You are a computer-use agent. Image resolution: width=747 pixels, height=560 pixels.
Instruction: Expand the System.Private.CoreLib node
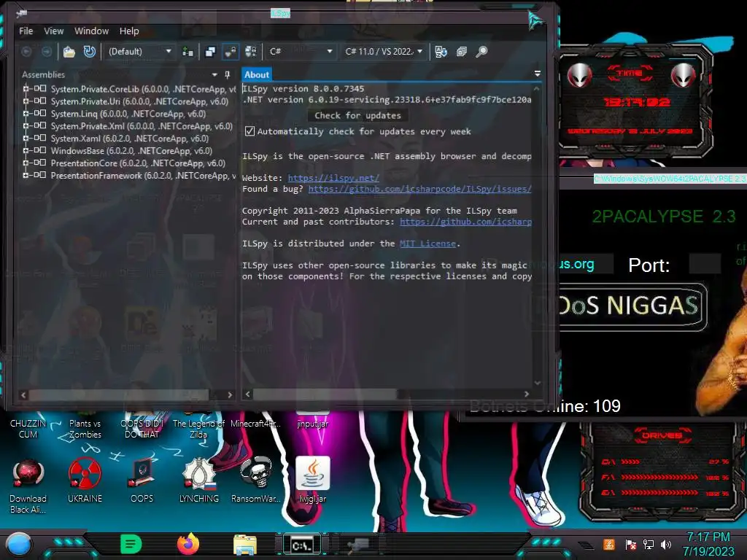[x=26, y=88]
